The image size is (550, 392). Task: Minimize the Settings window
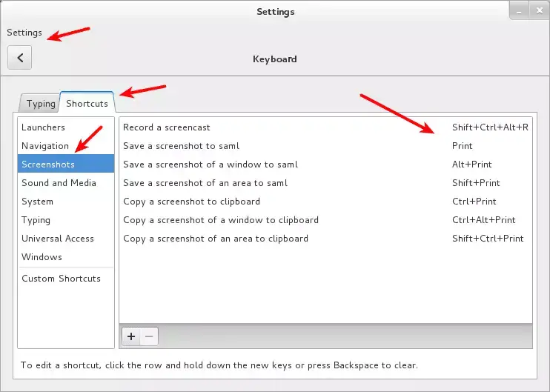(519, 11)
